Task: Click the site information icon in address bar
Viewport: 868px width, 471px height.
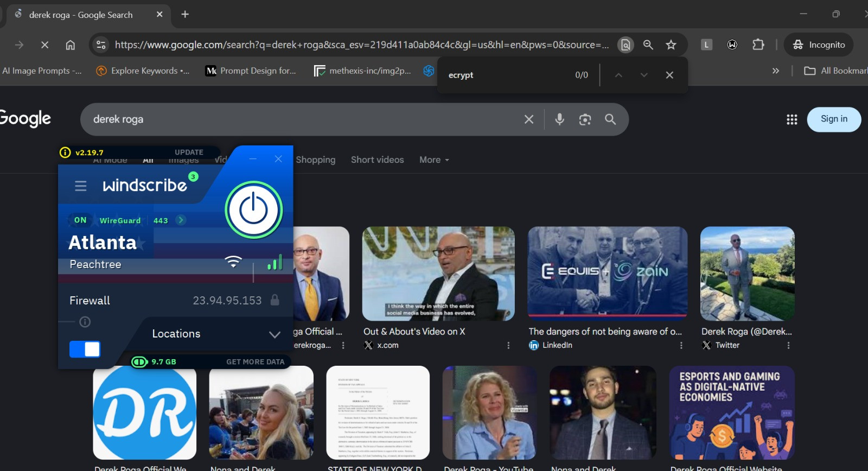Action: pos(101,44)
